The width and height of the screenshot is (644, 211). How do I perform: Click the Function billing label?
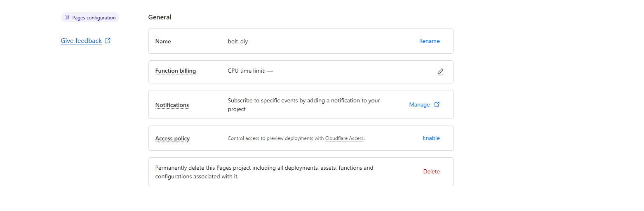(176, 71)
